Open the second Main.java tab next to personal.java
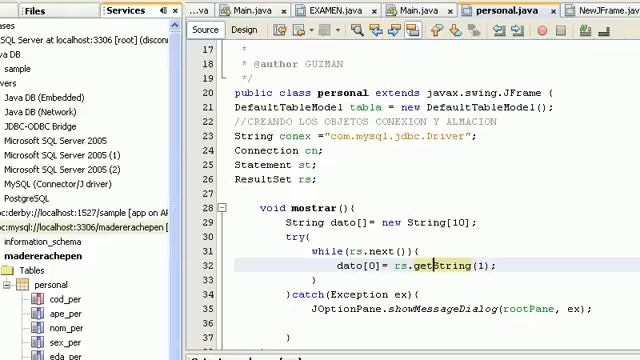The image size is (640, 360). coord(419,11)
